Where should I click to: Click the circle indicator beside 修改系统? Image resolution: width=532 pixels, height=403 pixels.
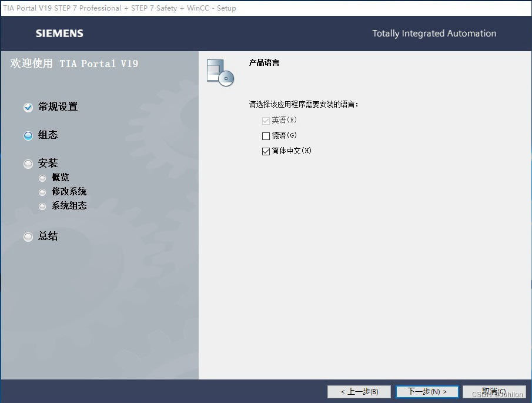point(42,192)
